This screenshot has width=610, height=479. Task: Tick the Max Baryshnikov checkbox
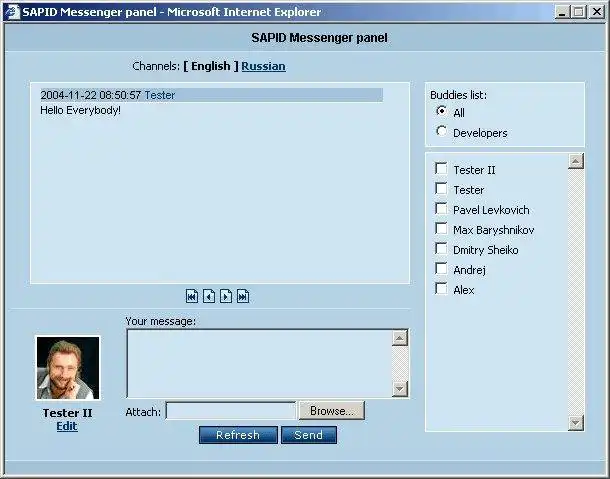(441, 228)
